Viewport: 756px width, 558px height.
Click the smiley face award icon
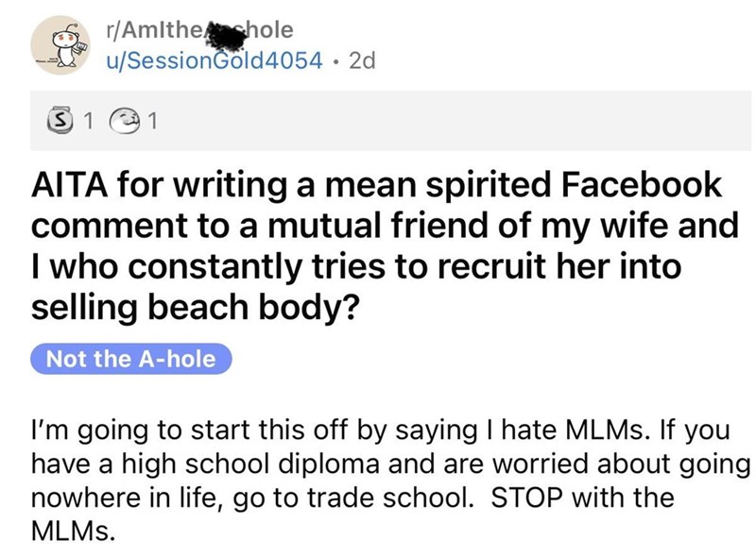coord(124,120)
